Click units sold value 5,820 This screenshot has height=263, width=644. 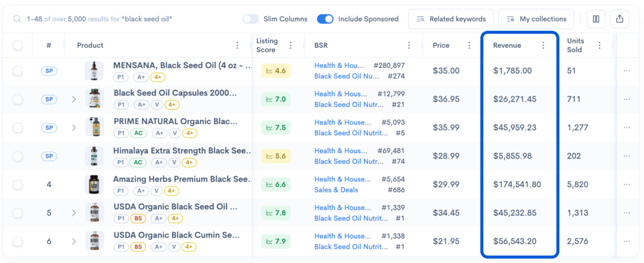pyautogui.click(x=579, y=184)
